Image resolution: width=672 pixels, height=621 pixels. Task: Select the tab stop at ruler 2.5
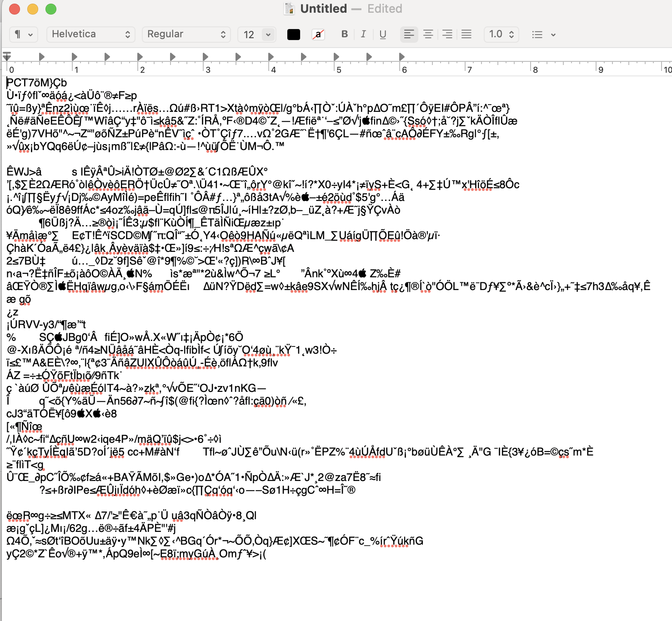click(x=172, y=57)
